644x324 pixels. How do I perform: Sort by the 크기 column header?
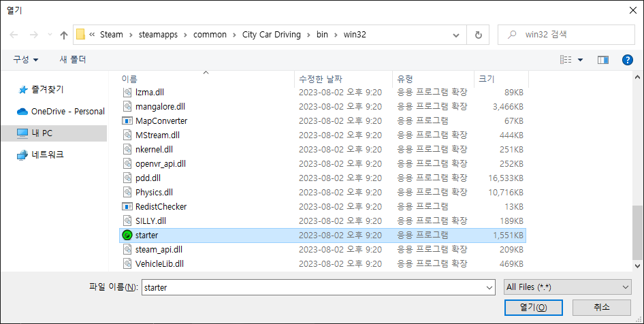(502, 79)
